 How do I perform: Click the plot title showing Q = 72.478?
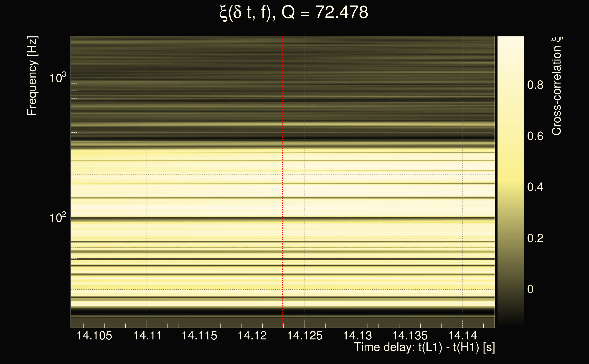point(294,13)
